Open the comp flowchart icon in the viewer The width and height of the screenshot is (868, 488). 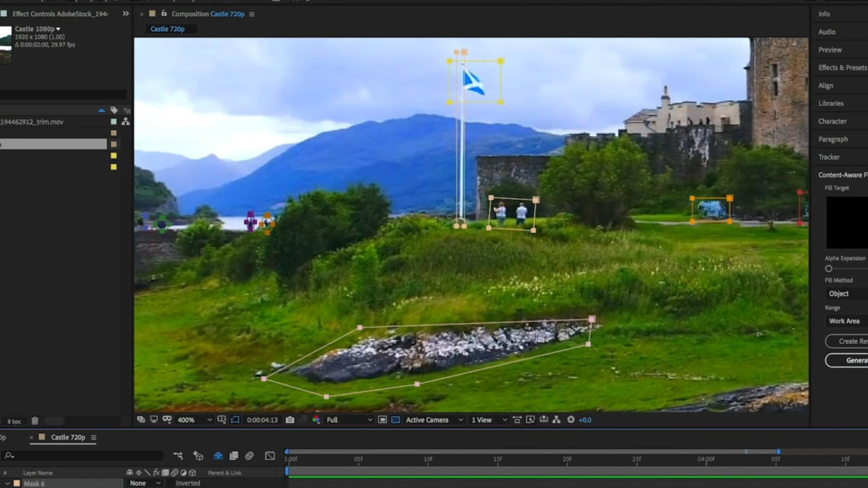point(557,419)
